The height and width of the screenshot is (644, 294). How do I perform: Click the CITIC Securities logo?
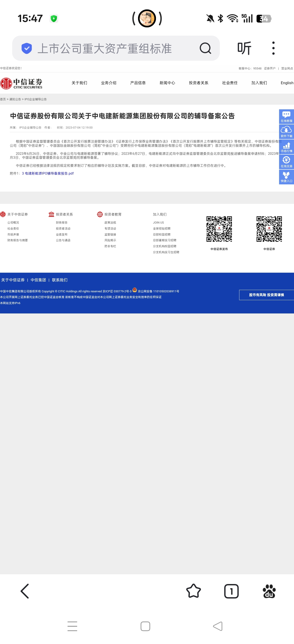(x=21, y=83)
